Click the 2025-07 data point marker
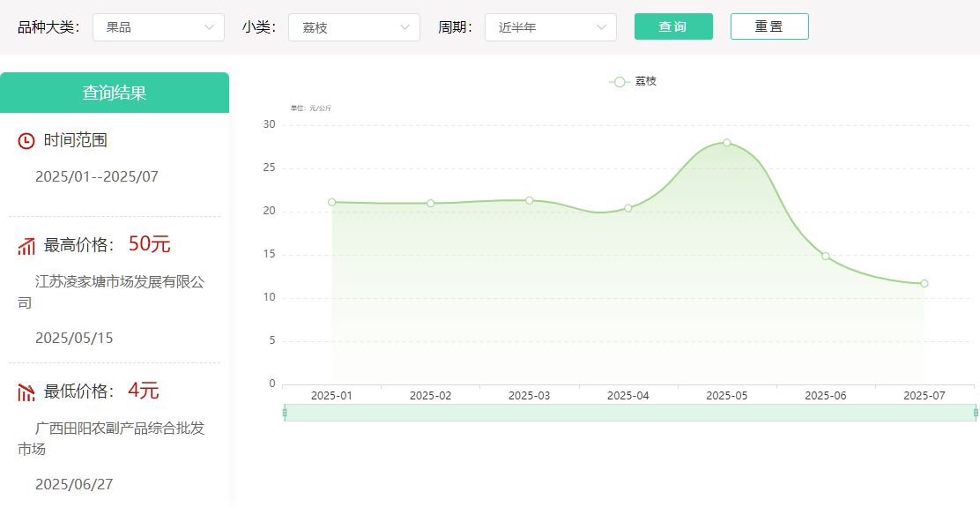 [924, 283]
